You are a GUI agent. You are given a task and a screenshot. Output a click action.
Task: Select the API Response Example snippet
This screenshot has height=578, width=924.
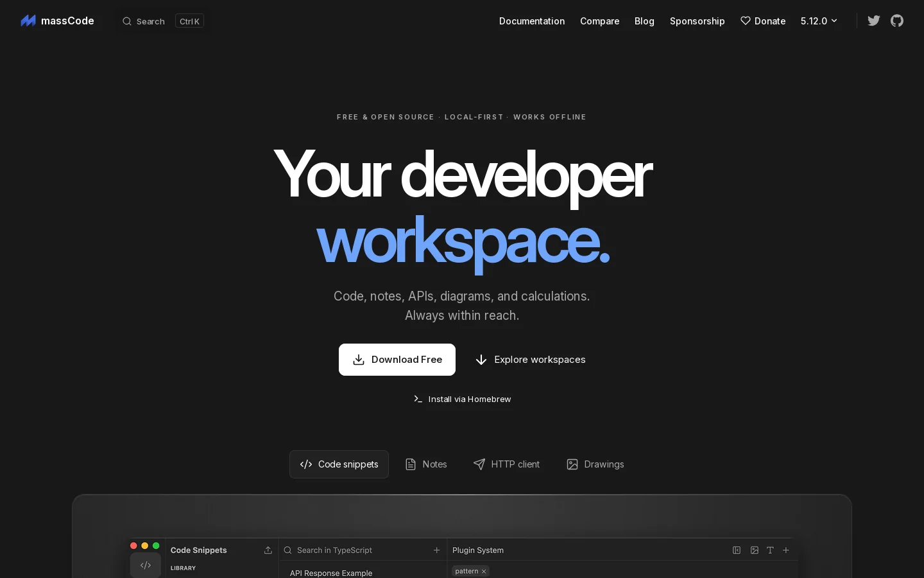[x=331, y=573]
